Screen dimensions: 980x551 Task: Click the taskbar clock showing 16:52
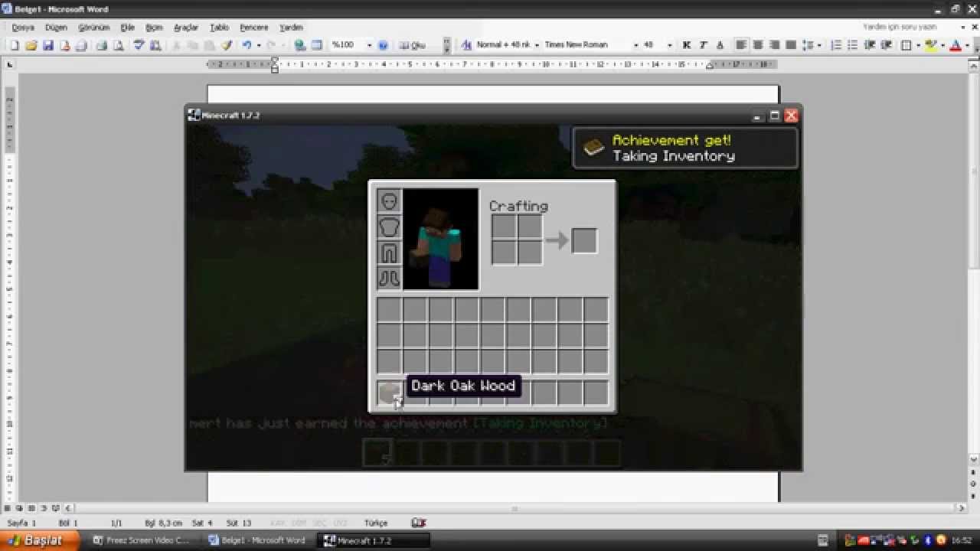tap(960, 540)
